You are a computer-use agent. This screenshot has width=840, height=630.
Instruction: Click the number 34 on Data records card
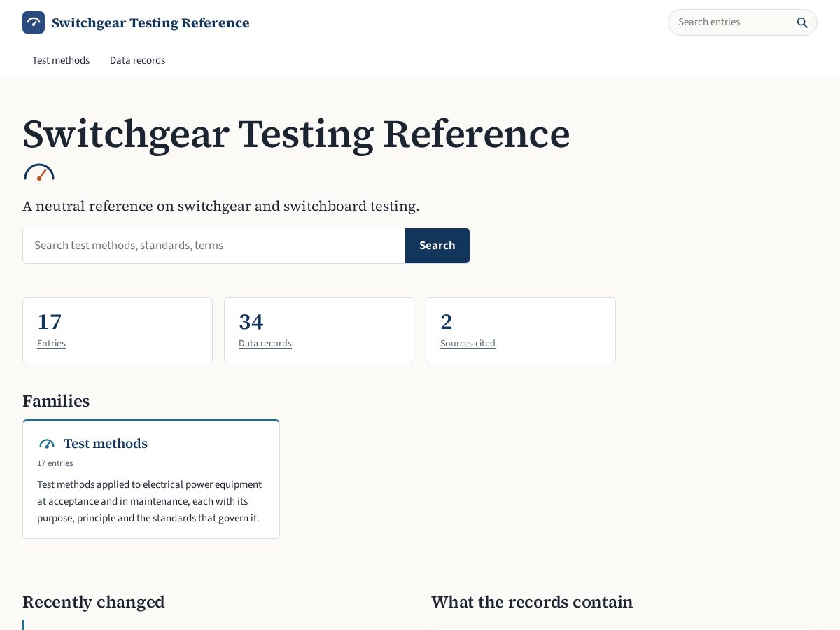point(251,322)
